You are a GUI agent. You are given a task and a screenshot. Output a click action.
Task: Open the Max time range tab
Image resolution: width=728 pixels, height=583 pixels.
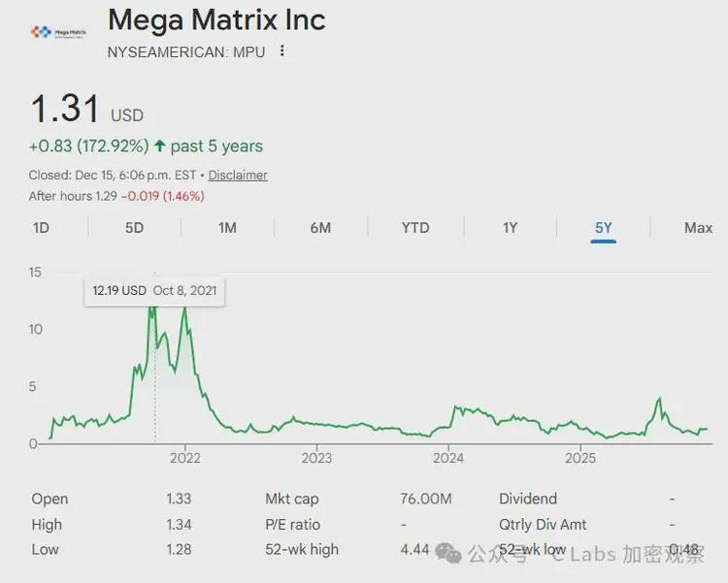(x=698, y=228)
